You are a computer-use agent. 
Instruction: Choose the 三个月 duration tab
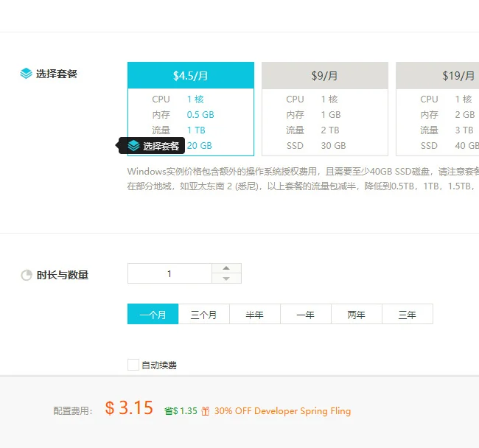click(x=203, y=314)
